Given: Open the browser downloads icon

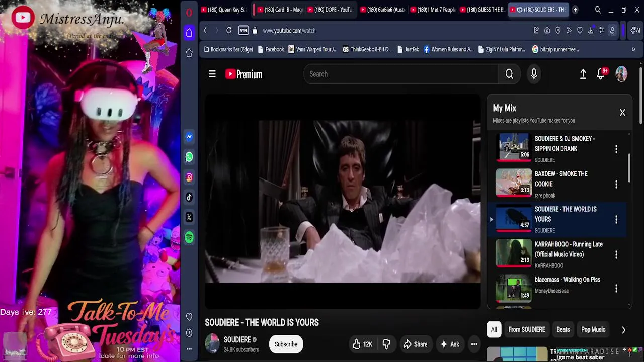Looking at the screenshot, I should pos(591,31).
